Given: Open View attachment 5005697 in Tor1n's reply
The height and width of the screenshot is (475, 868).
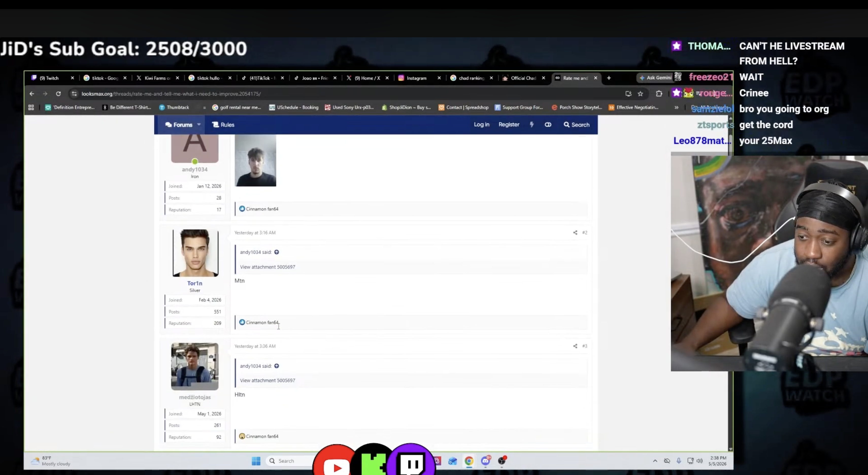Looking at the screenshot, I should pos(268,267).
